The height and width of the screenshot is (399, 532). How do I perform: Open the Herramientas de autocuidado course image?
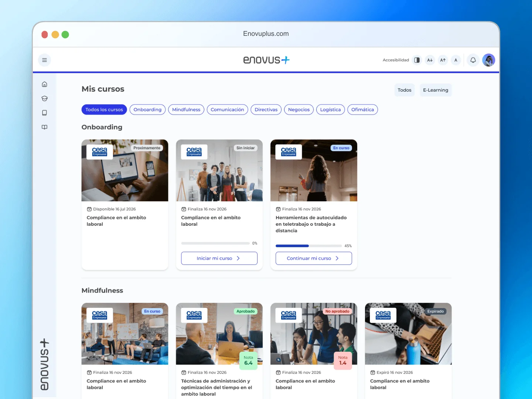[314, 170]
